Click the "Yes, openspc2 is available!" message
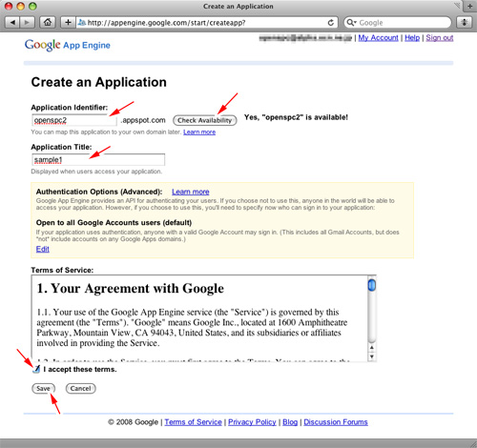 (296, 117)
